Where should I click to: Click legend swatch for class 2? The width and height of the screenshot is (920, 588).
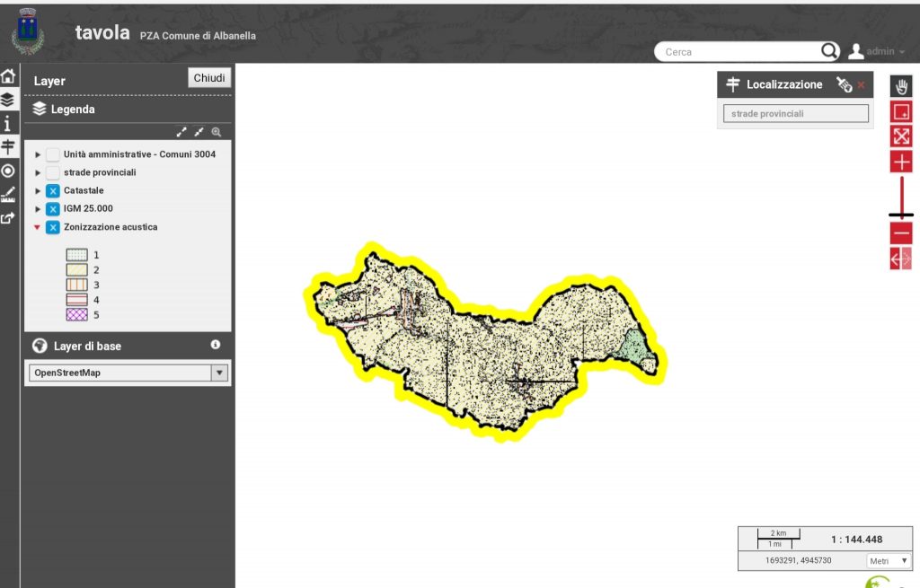click(77, 269)
